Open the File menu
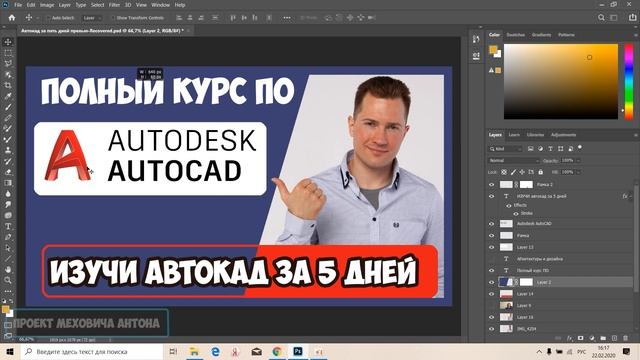This screenshot has width=640, height=360. coord(18,5)
